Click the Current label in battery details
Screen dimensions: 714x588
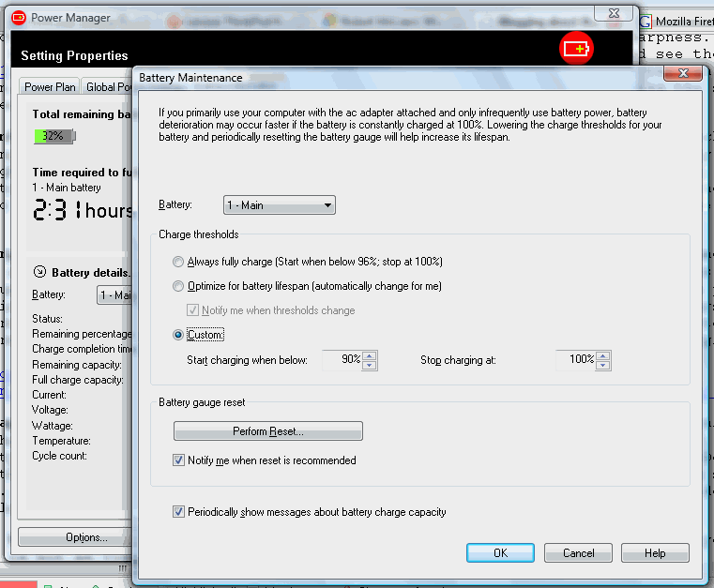pos(49,395)
